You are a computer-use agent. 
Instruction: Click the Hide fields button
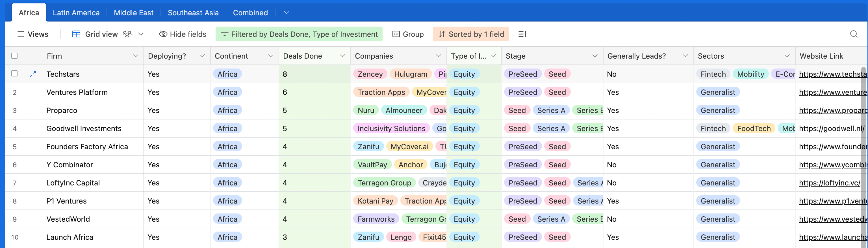tap(183, 34)
